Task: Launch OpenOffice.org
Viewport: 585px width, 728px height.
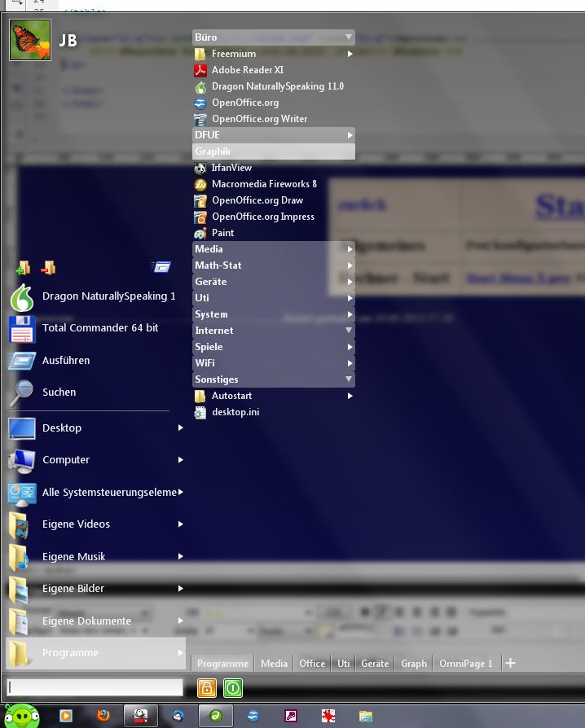Action: [x=274, y=103]
